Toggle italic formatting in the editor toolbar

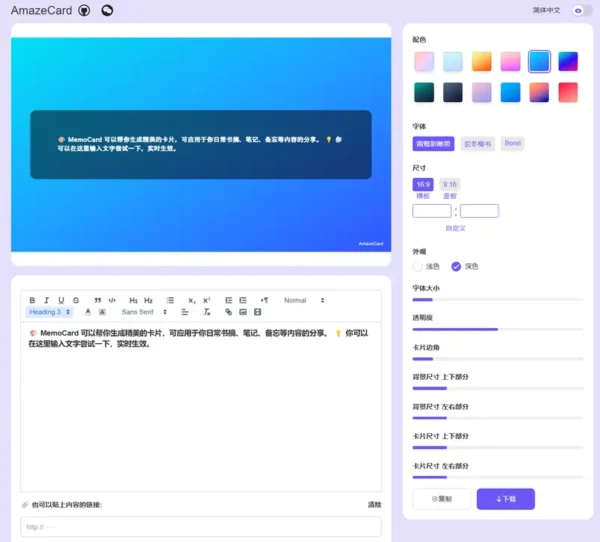46,300
